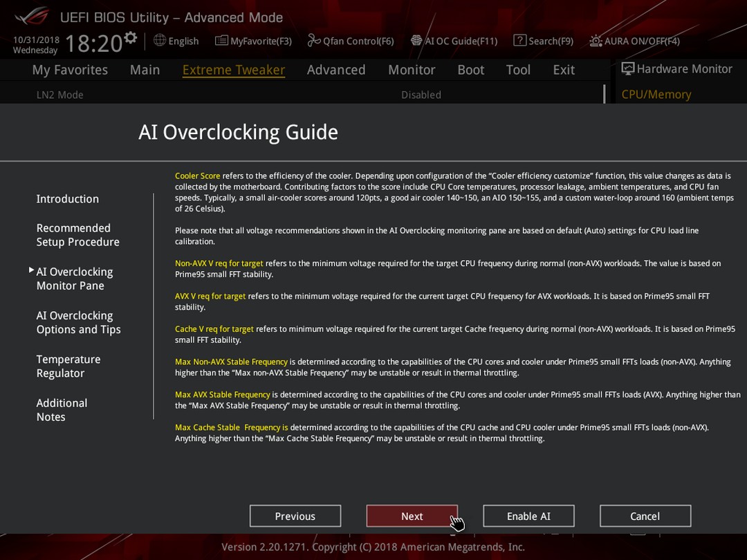The width and height of the screenshot is (747, 560).
Task: Switch to Tool tab
Action: pyautogui.click(x=518, y=70)
